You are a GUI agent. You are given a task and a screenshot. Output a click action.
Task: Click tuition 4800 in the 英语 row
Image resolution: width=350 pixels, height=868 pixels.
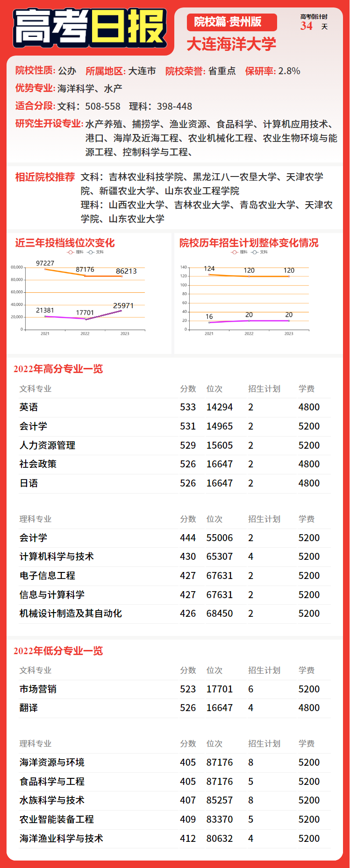(x=309, y=407)
